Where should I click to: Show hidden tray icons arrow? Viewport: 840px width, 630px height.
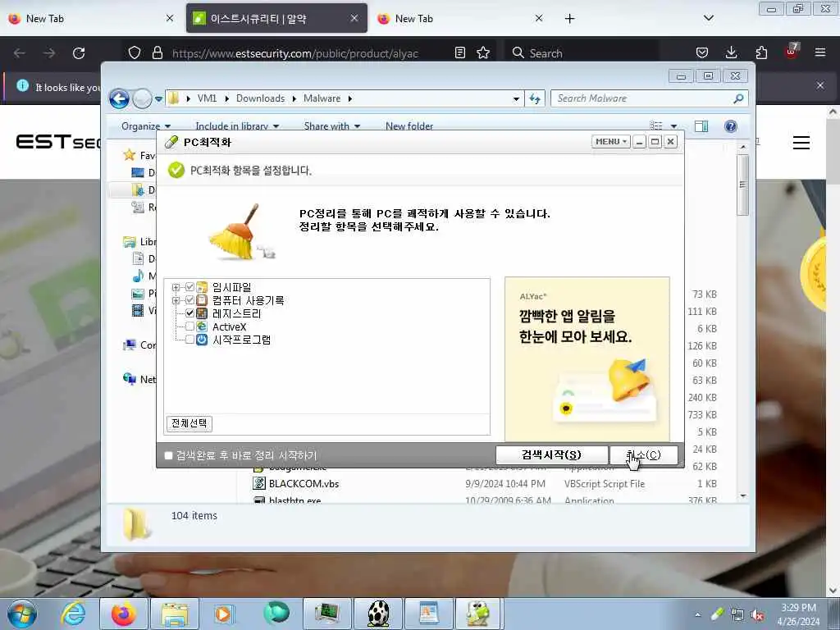pyautogui.click(x=697, y=615)
